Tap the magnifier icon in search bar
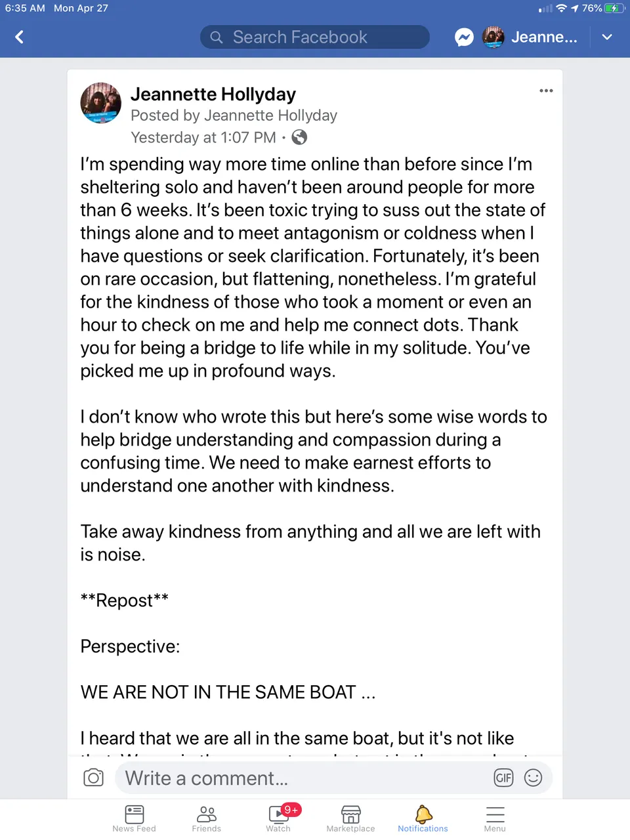630x840 pixels. click(217, 37)
